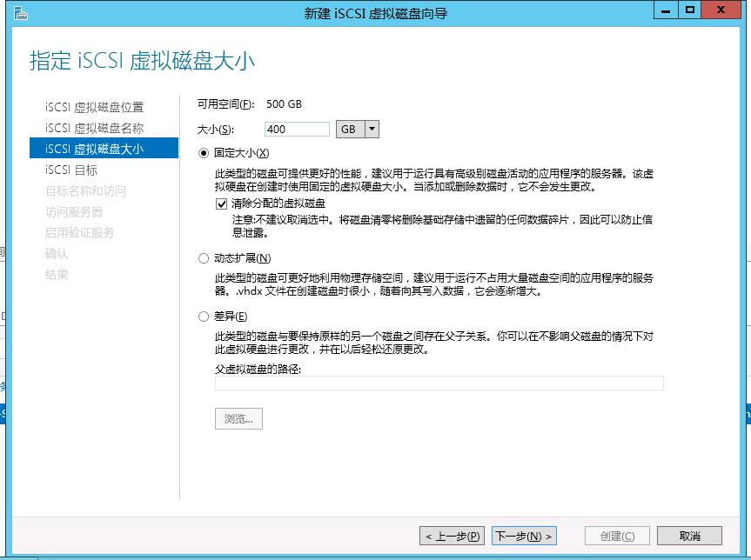751x560 pixels.
Task: Click the 浏览... button
Action: (238, 419)
